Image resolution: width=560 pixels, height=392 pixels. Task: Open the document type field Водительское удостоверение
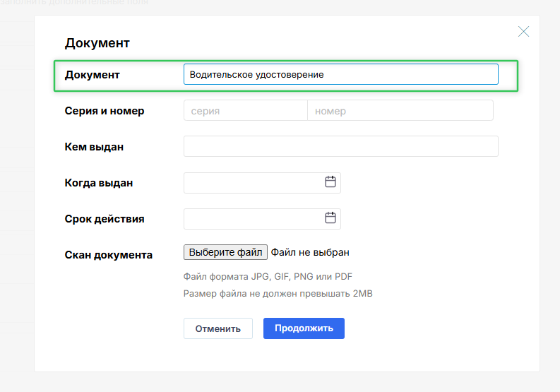[x=340, y=75]
